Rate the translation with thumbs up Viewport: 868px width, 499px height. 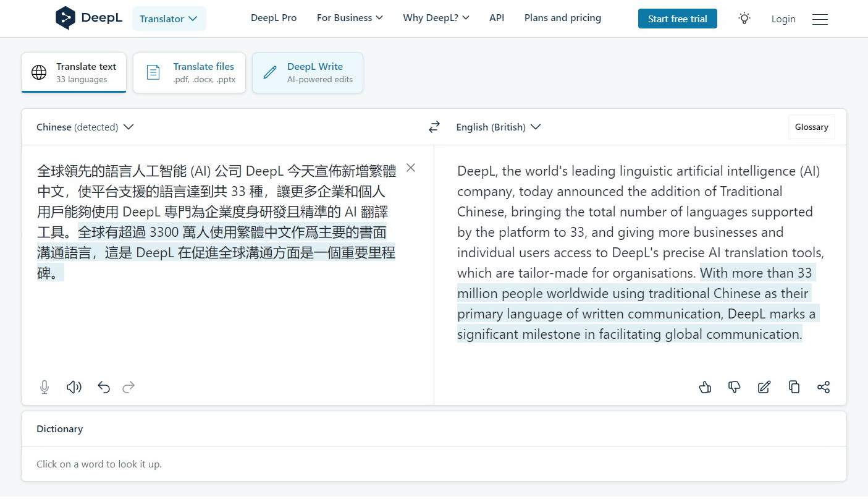[x=705, y=386]
